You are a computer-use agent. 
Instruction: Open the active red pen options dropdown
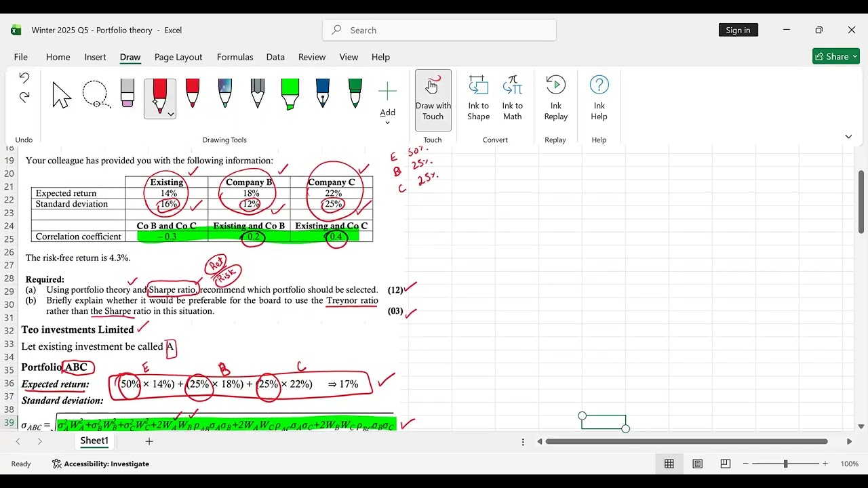171,114
